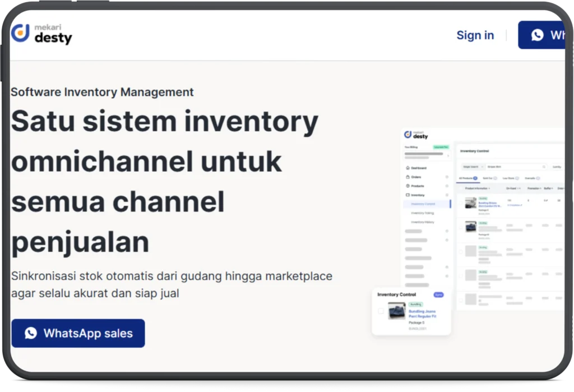Click the WhatsApp icon inside the sales button
The image size is (574, 392).
(x=31, y=333)
